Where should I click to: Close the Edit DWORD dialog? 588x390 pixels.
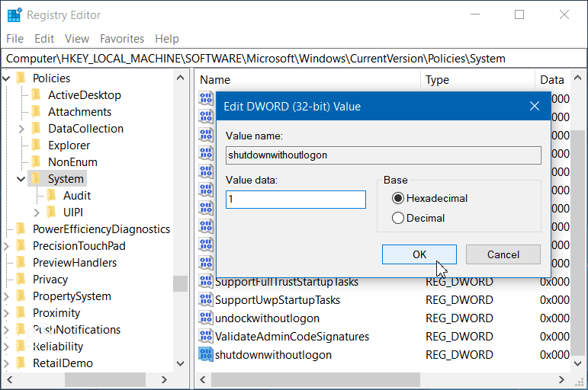[x=535, y=106]
